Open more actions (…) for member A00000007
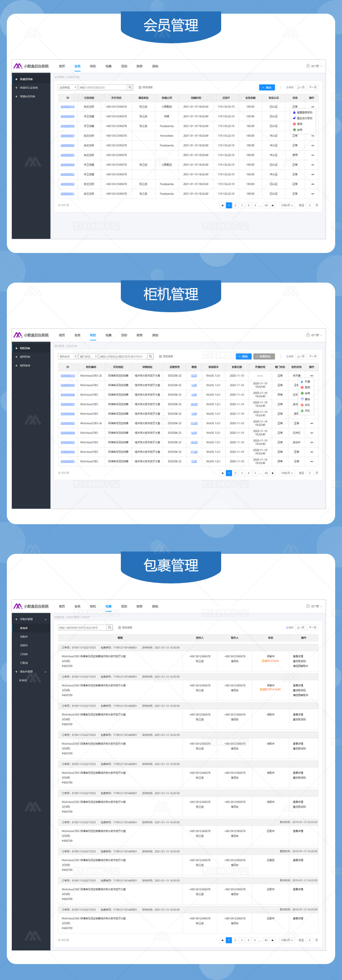Viewport: 342px width, 980px height. click(312, 136)
